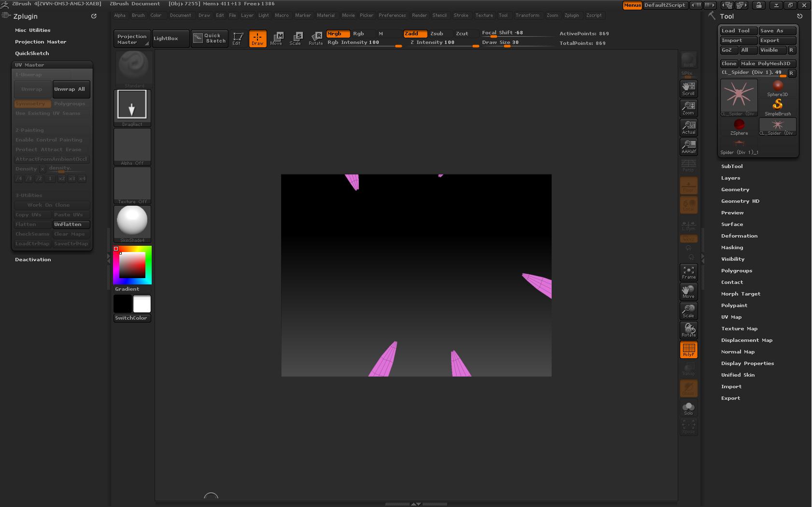Click Make PolyMesh3D button

[768, 64]
